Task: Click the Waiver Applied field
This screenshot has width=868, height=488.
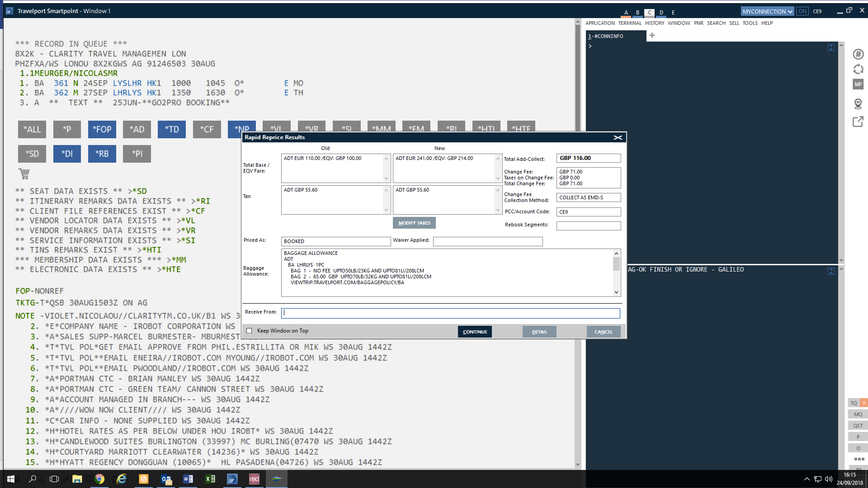Action: (x=488, y=241)
